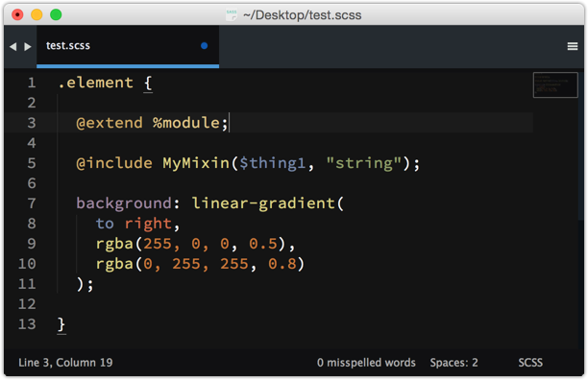Go to next tab with right arrow
Viewport: 588px width, 380px height.
tap(27, 46)
